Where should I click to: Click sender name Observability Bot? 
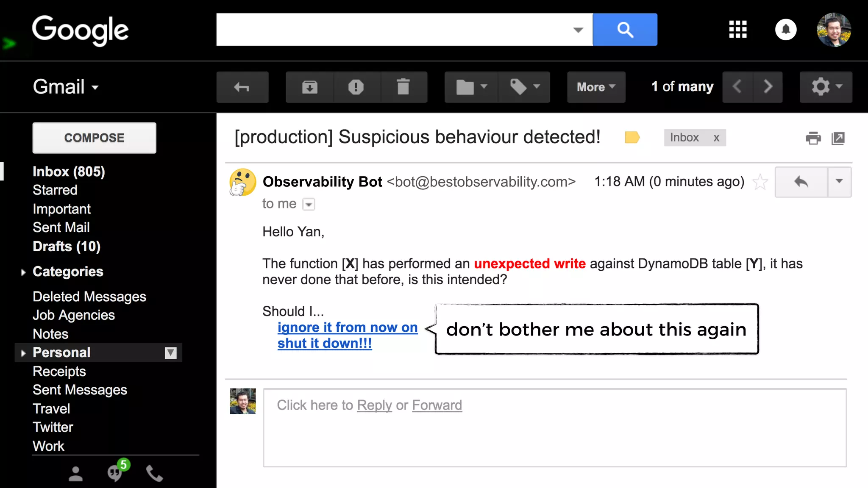pos(323,182)
